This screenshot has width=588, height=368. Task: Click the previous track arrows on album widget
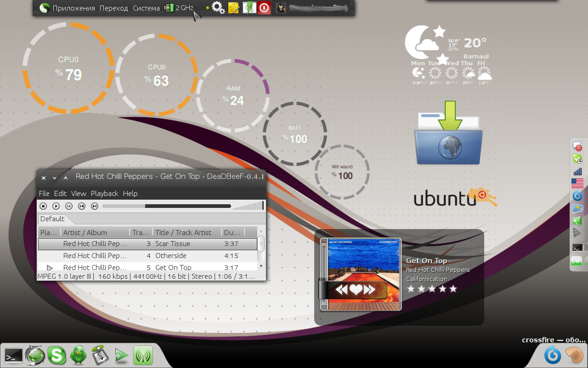(x=341, y=289)
